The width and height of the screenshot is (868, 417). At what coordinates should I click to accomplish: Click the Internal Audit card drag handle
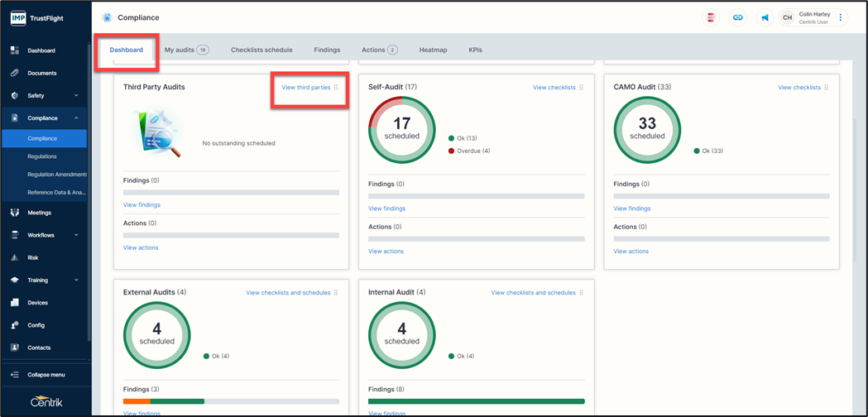581,292
